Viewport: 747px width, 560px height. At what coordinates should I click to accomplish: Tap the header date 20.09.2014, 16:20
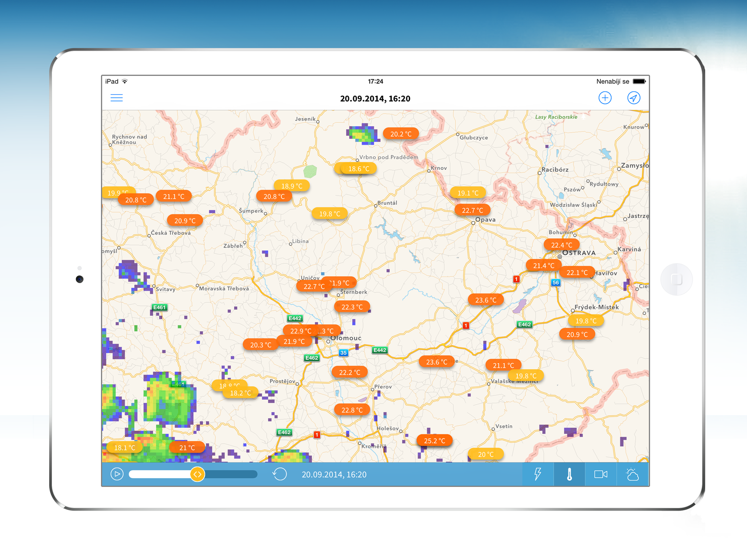(375, 99)
